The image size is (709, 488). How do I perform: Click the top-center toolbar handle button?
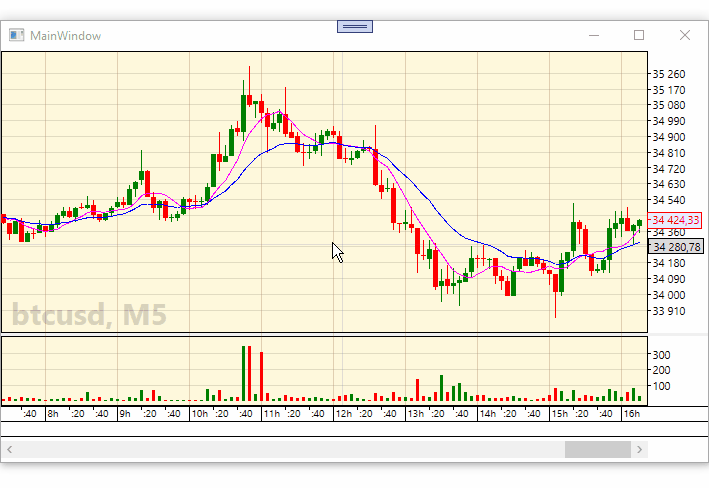coord(355,27)
